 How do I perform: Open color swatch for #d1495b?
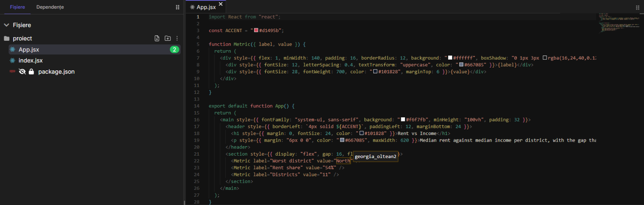[256, 30]
